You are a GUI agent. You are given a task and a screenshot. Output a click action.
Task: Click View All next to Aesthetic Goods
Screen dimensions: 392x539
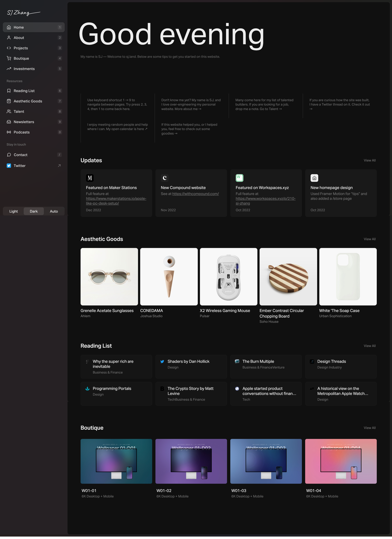coord(370,239)
